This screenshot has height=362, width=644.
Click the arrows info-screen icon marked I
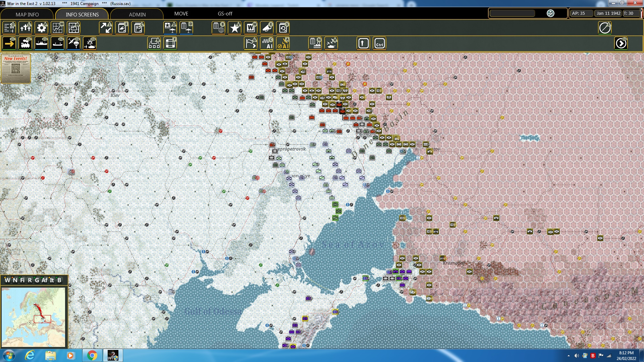click(106, 28)
